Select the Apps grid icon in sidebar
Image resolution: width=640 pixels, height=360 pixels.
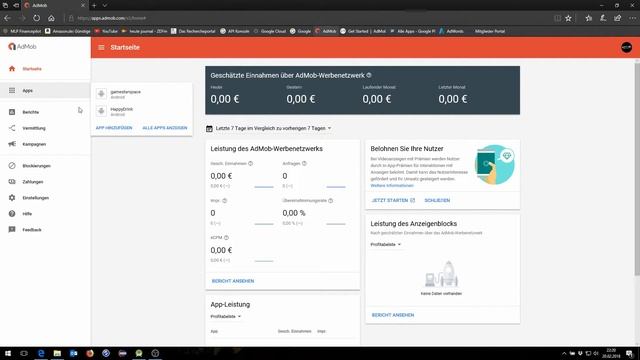12,90
